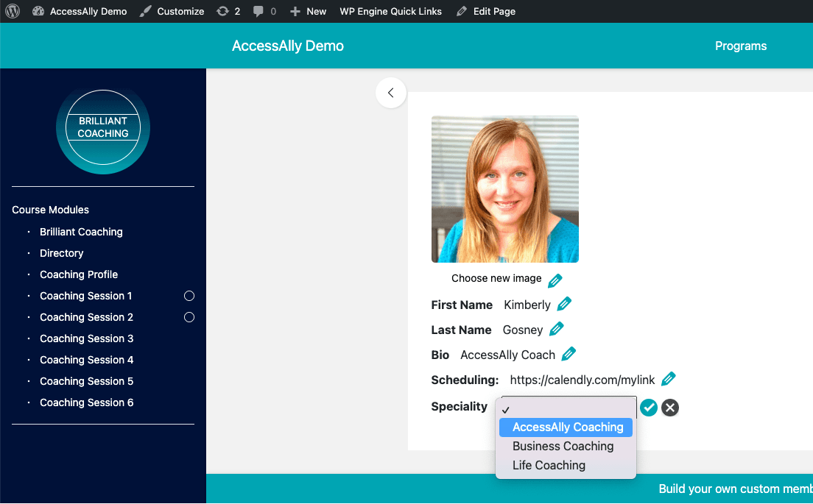This screenshot has height=504, width=813.
Task: Open Coaching Profile in sidebar
Action: click(79, 274)
